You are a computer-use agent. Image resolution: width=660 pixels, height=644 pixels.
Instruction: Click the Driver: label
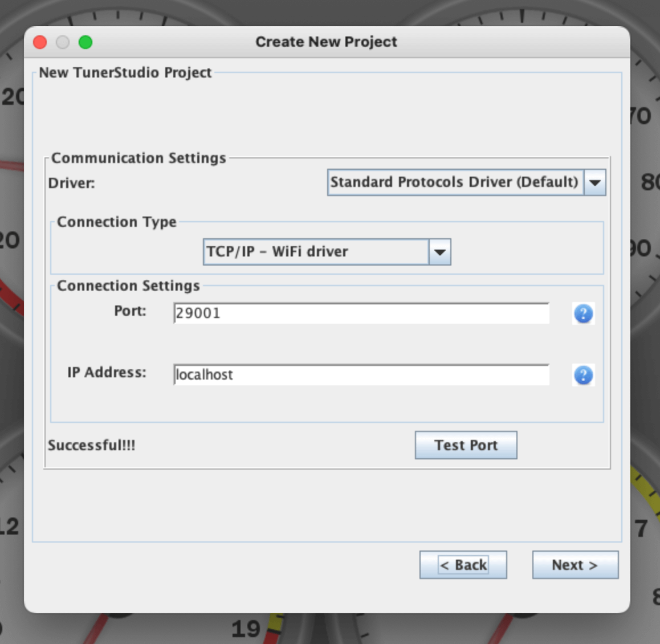point(72,183)
